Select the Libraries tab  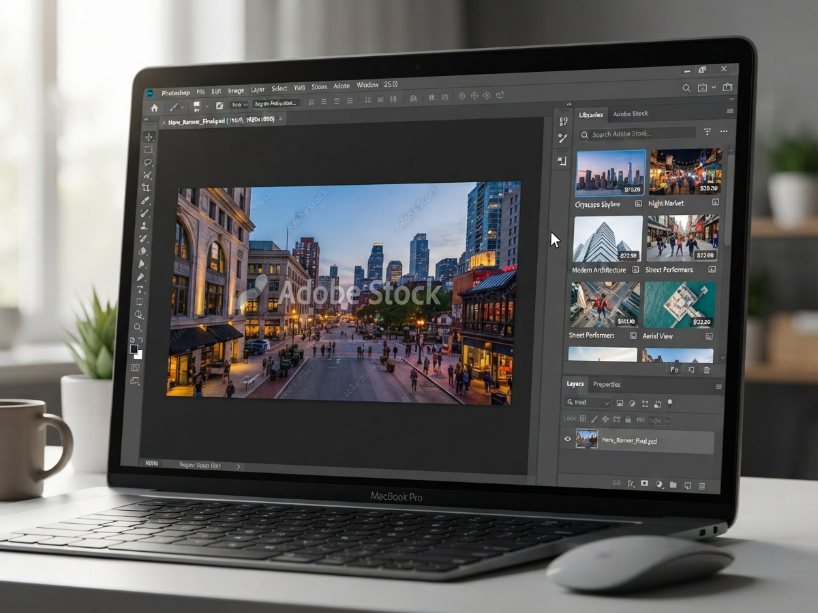(591, 115)
